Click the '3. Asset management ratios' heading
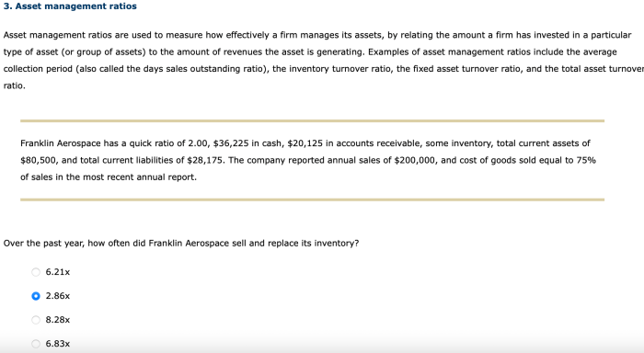 pos(70,6)
